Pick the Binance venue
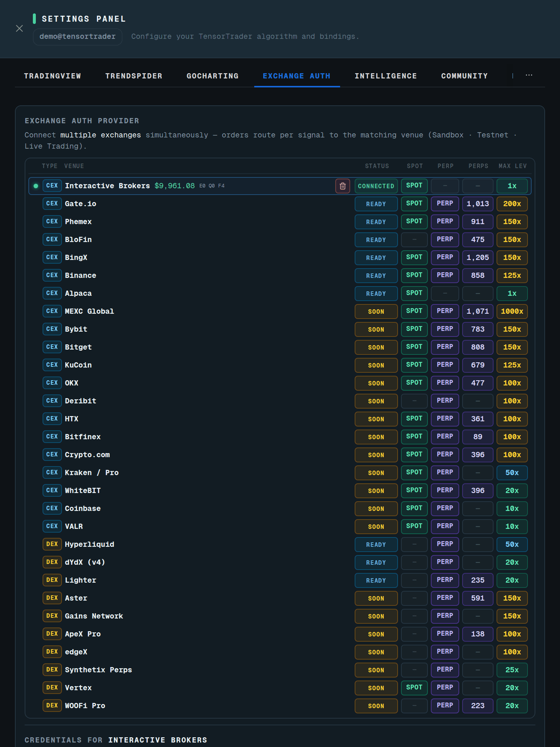The height and width of the screenshot is (747, 560). [x=280, y=276]
